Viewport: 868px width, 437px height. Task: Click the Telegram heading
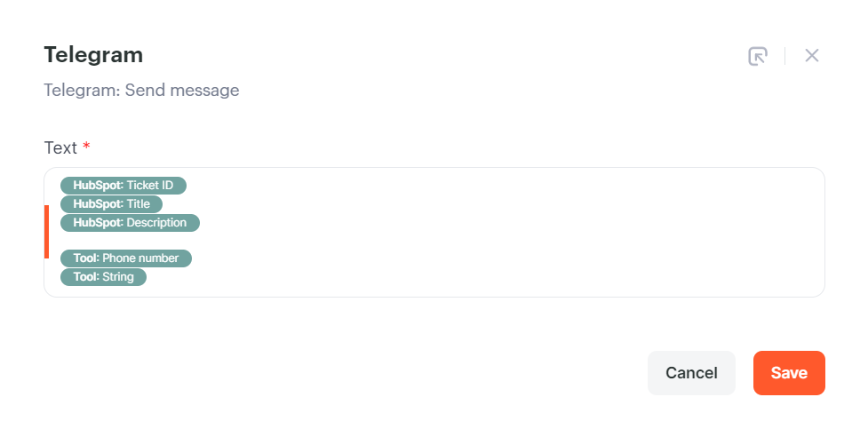[93, 55]
